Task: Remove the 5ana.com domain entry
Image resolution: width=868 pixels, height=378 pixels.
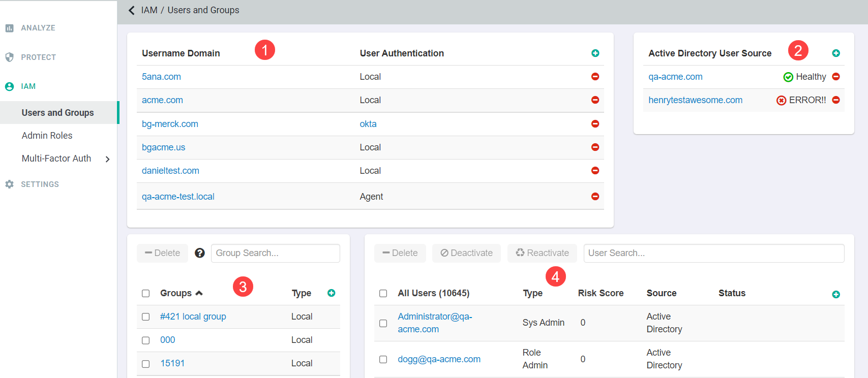Action: pyautogui.click(x=595, y=77)
